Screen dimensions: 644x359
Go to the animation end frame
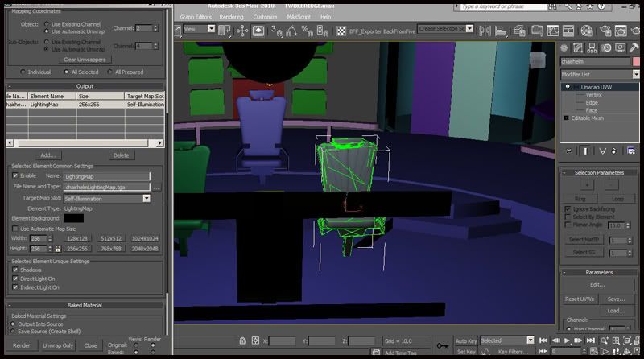pyautogui.click(x=591, y=340)
